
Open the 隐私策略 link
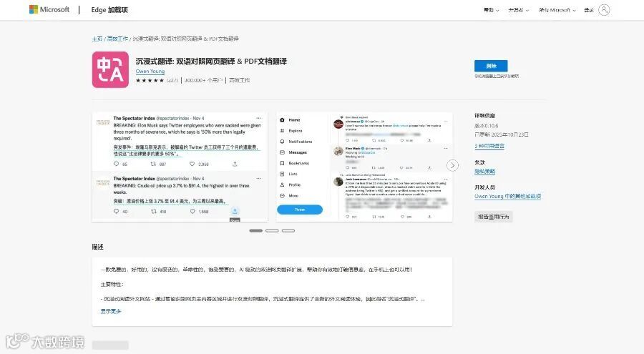[484, 171]
